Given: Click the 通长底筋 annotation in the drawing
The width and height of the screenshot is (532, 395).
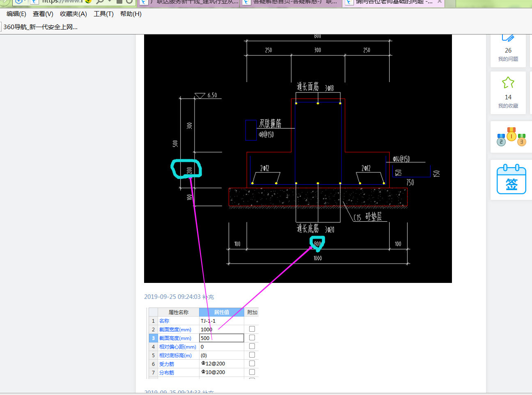Looking at the screenshot, I should tap(308, 228).
